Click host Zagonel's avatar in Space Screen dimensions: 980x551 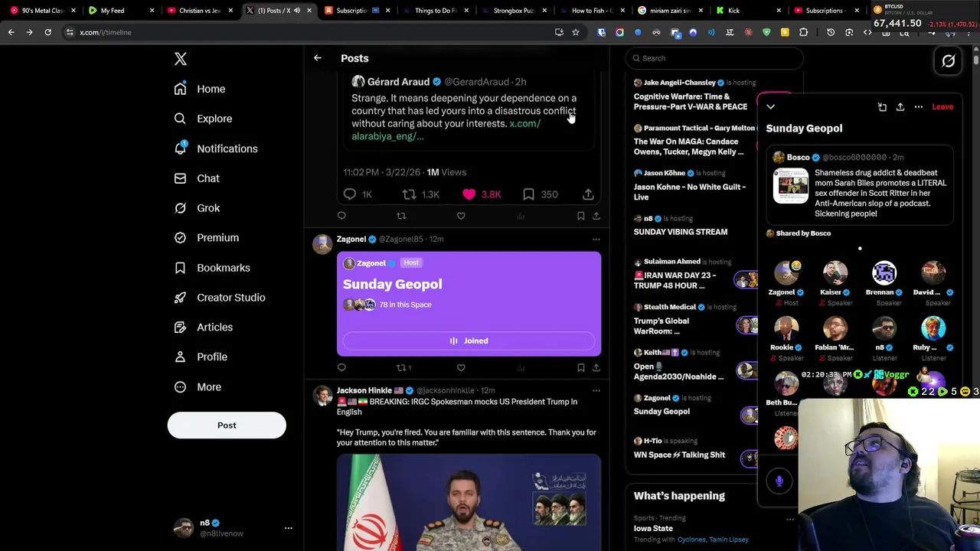(786, 273)
